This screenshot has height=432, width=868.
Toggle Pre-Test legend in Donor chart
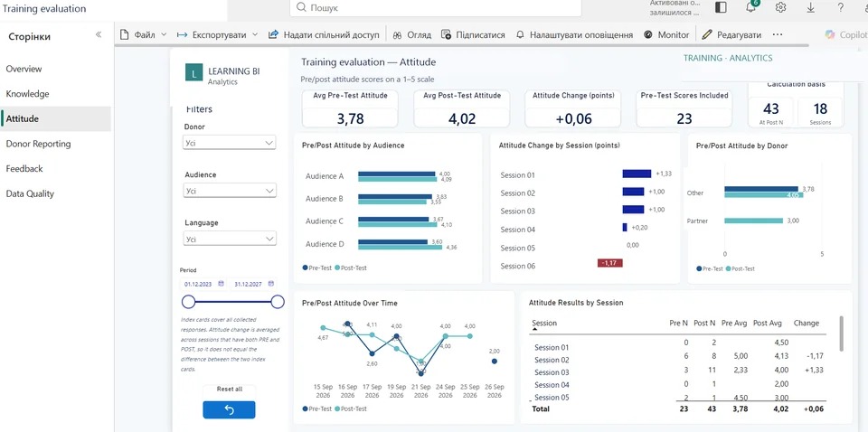point(711,268)
